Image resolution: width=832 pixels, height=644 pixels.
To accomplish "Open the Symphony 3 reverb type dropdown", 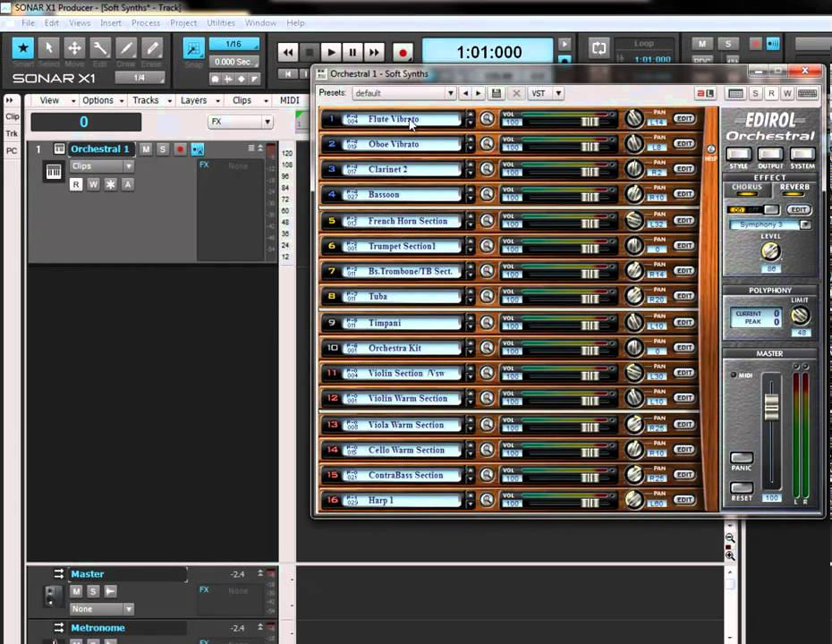I will pos(805,225).
